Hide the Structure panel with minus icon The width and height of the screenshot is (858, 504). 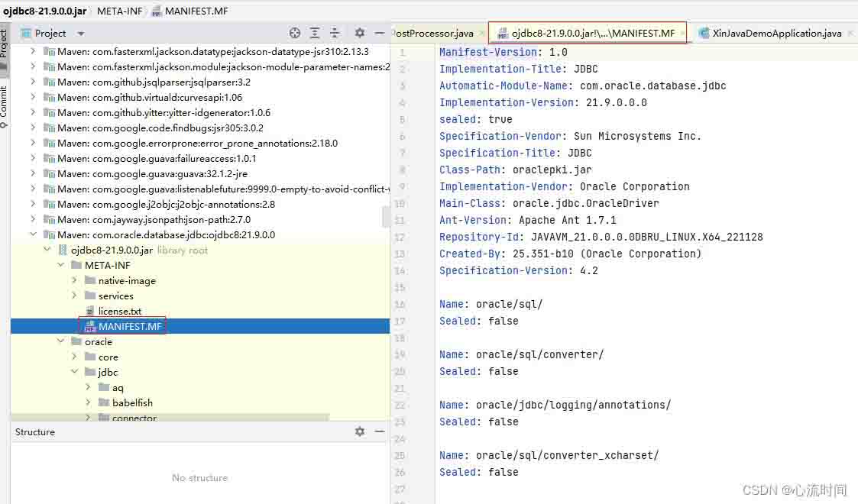pyautogui.click(x=379, y=431)
